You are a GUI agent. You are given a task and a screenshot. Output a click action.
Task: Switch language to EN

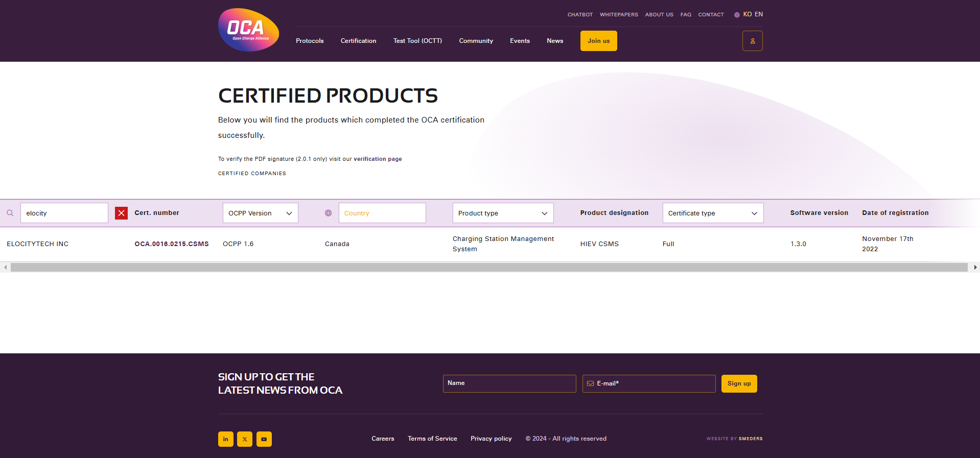click(x=759, y=14)
